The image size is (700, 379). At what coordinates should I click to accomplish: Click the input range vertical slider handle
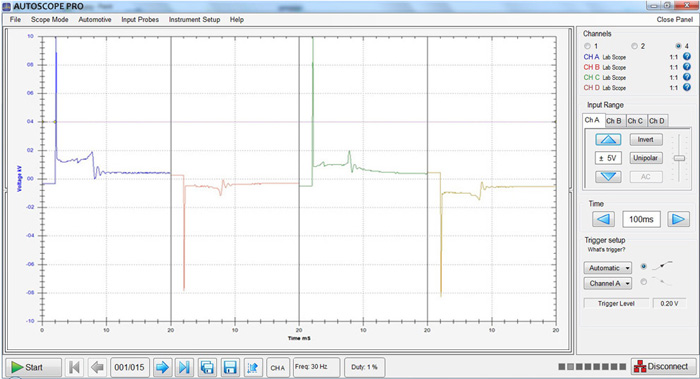679,158
